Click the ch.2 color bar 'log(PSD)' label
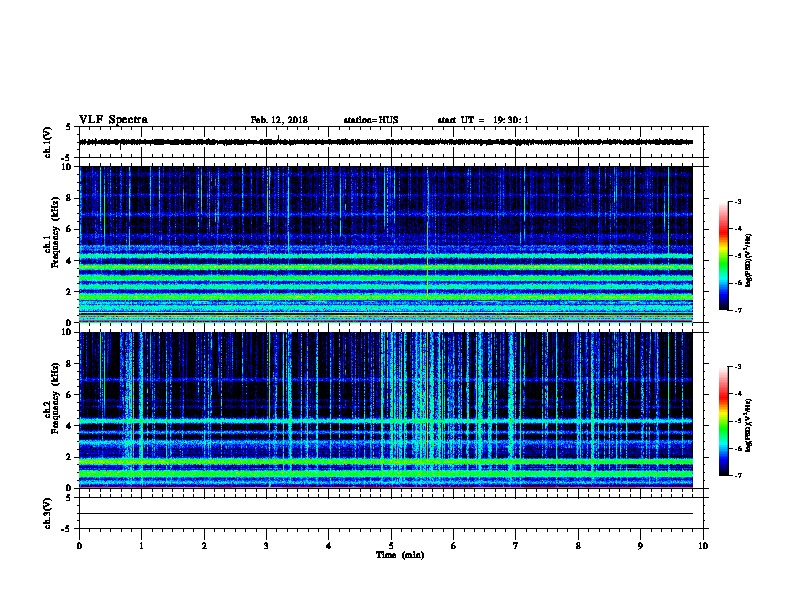Viewport: 792px width, 612px height. pos(749,425)
